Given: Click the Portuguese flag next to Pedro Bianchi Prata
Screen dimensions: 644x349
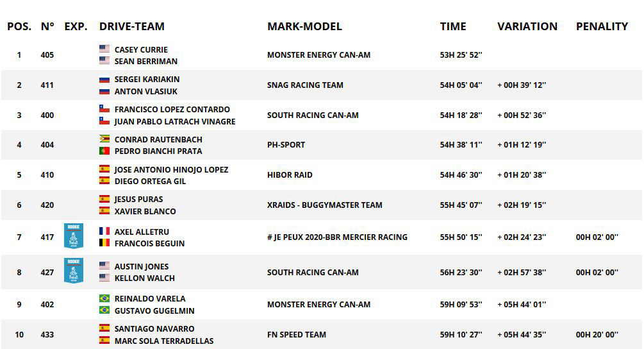Looking at the screenshot, I should (104, 151).
